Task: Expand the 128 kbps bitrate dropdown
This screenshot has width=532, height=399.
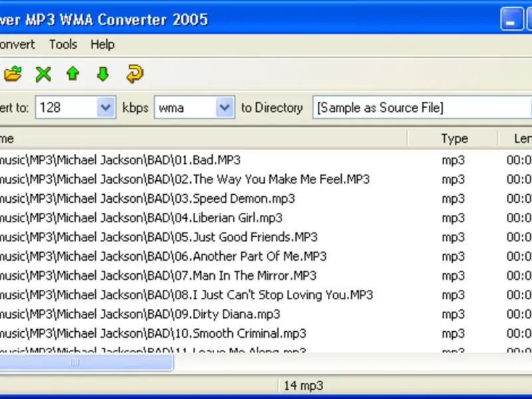Action: click(x=106, y=108)
